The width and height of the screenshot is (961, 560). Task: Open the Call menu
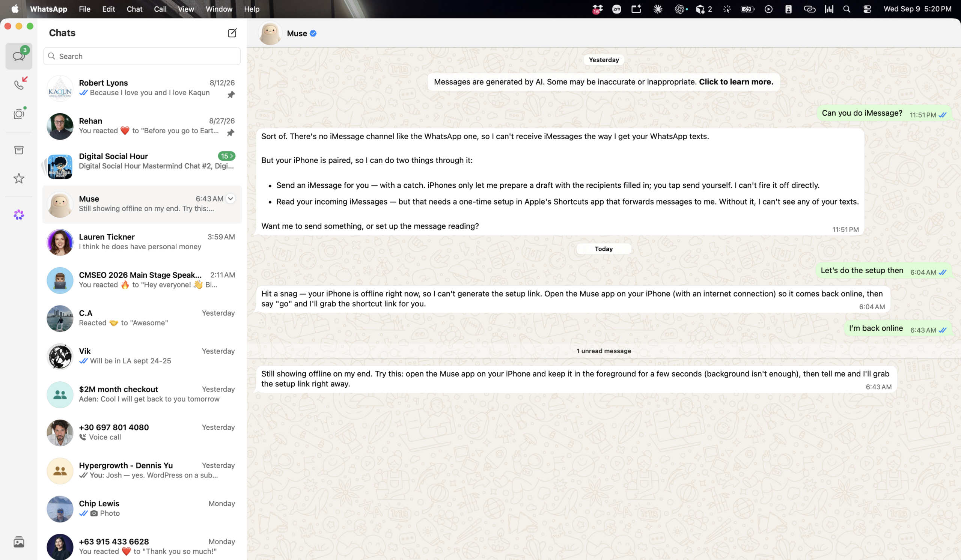160,9
